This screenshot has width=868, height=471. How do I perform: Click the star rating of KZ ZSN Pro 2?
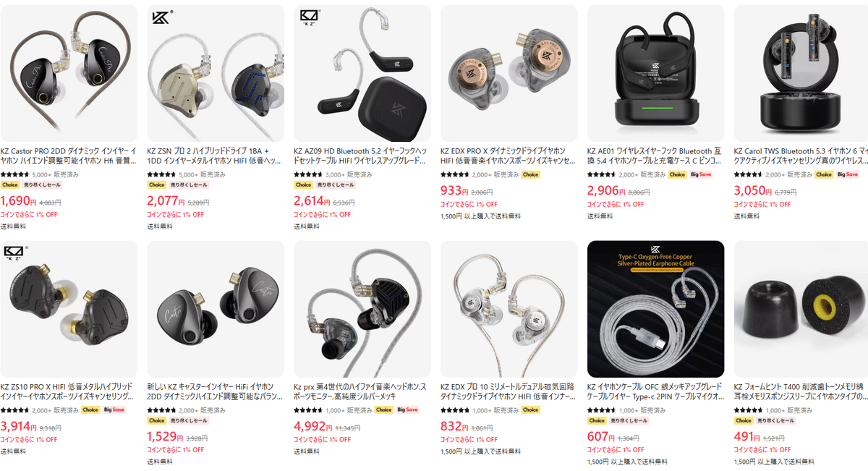tap(161, 175)
